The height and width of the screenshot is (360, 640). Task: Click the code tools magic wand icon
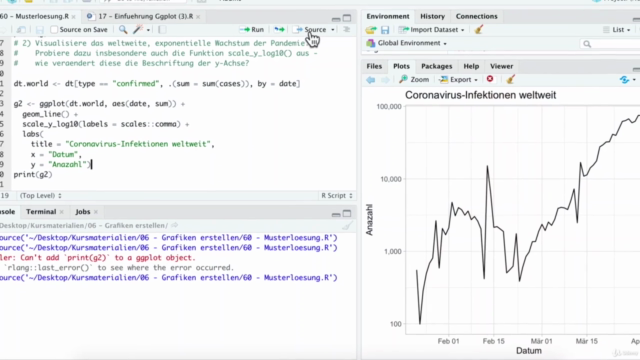click(138, 29)
